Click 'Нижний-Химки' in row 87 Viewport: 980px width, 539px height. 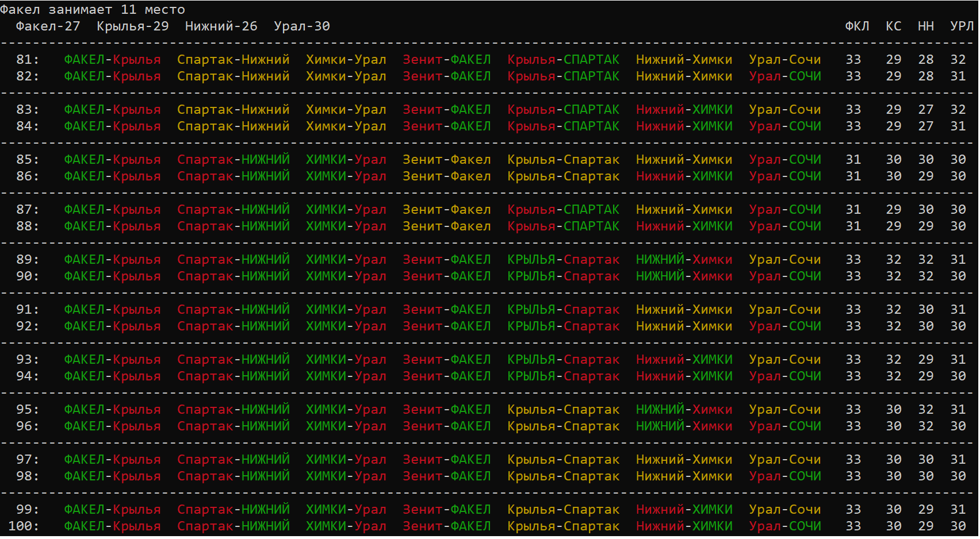(684, 210)
